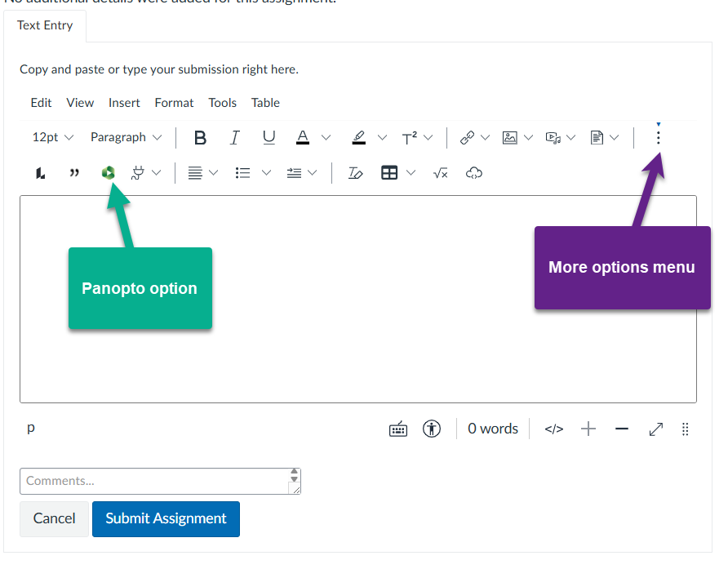Click inside the submission text area
Screen dimensions: 728x569
tap(358, 299)
